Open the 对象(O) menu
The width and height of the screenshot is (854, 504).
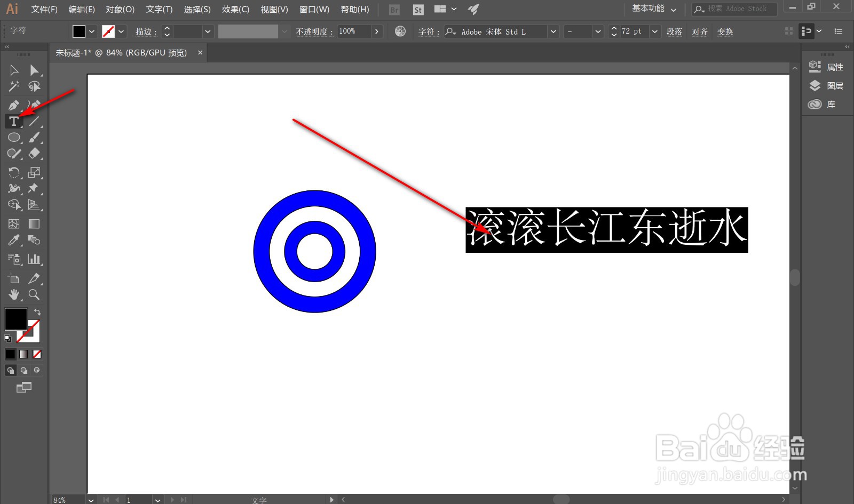pos(120,10)
